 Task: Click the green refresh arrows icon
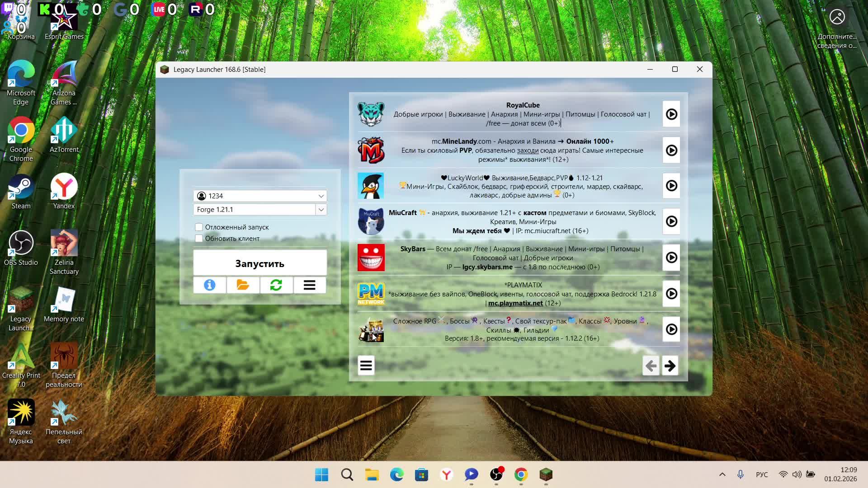pyautogui.click(x=276, y=285)
